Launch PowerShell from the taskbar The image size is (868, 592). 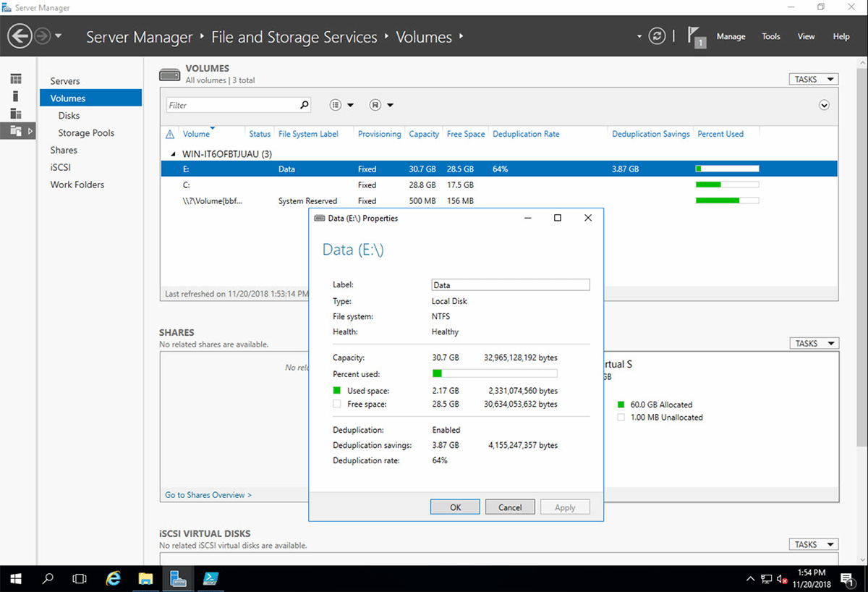210,578
